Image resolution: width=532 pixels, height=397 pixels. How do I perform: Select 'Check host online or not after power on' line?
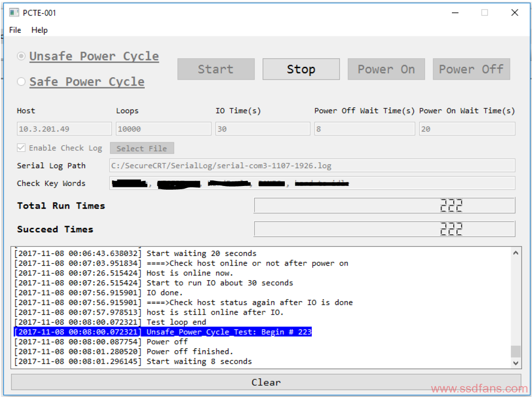coord(181,263)
